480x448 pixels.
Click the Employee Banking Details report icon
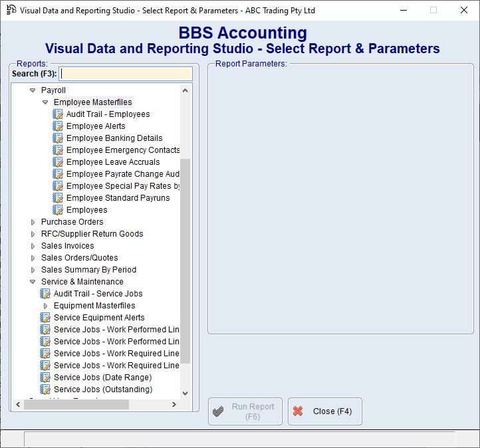[58, 138]
